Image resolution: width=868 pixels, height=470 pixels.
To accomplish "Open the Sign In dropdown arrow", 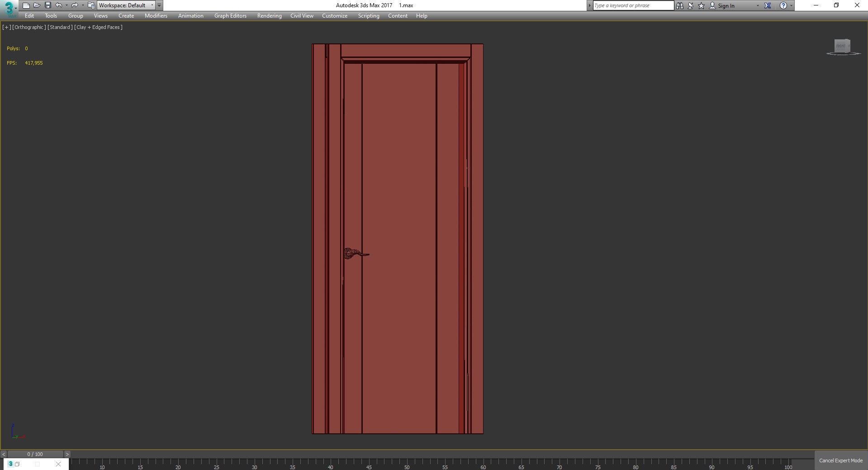I will tap(758, 5).
